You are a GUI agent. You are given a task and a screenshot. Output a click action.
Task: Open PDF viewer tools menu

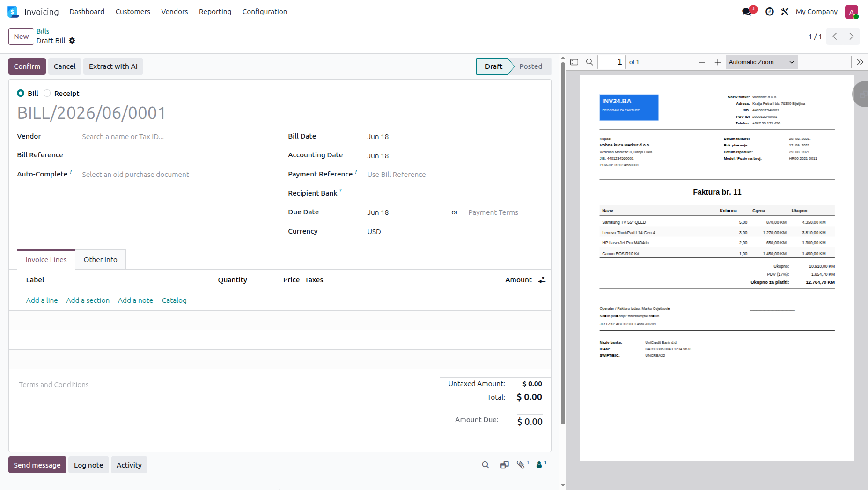tap(860, 62)
